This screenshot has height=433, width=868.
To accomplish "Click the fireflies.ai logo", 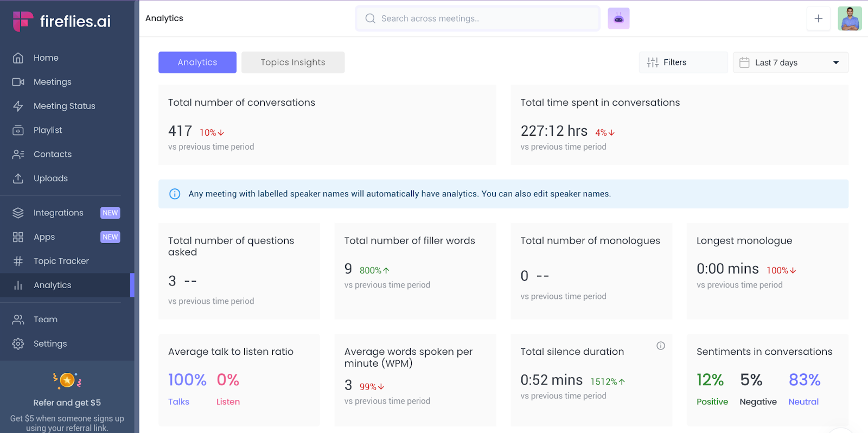I will pyautogui.click(x=62, y=21).
